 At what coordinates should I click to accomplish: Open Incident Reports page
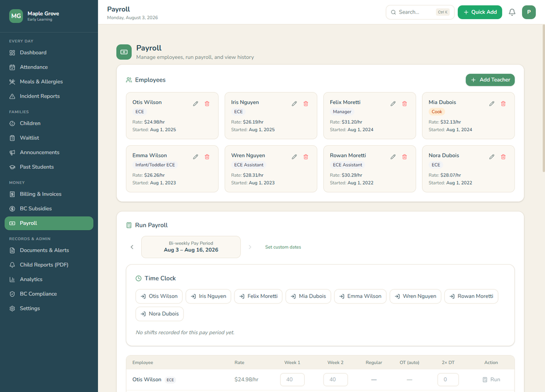coord(49,96)
